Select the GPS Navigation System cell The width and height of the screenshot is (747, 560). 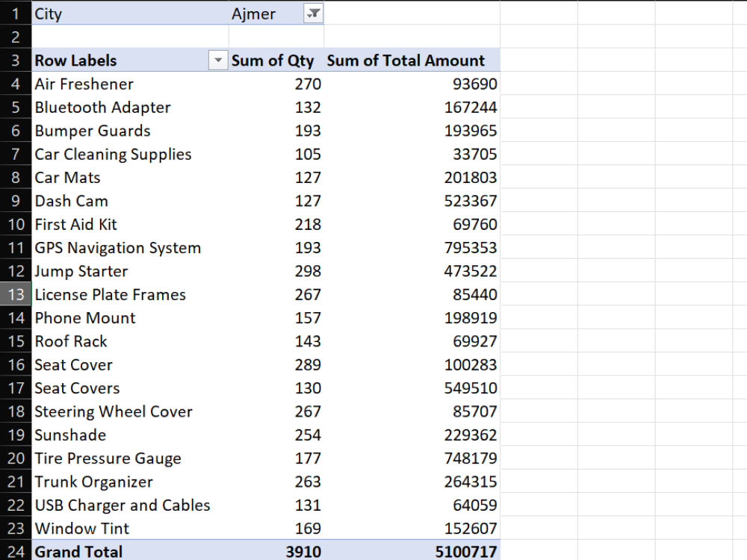point(130,248)
